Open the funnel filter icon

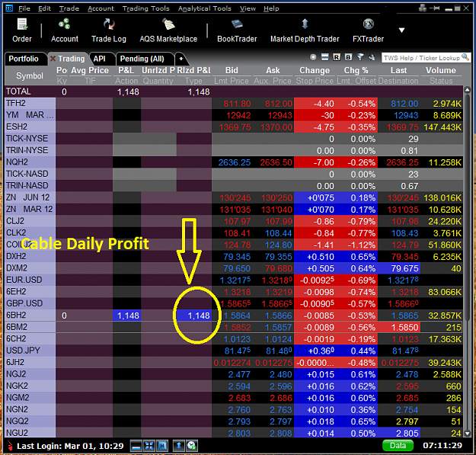pos(360,57)
